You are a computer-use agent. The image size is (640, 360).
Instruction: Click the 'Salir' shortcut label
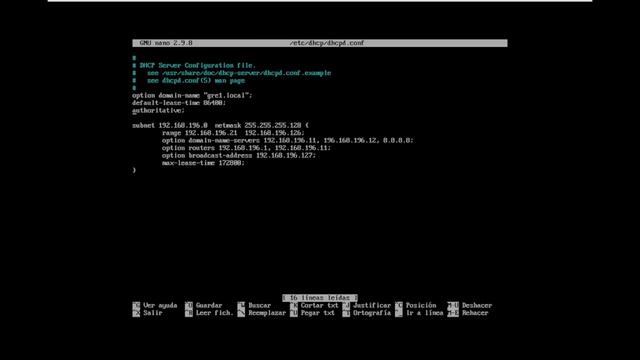click(x=153, y=313)
